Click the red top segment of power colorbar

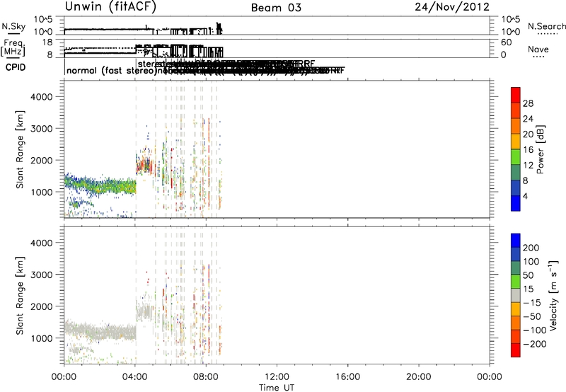[516, 95]
